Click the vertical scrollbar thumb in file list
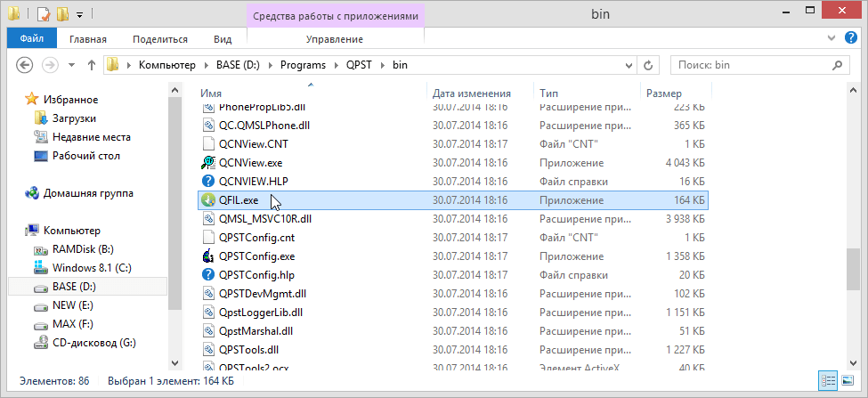Viewport: 868px width, 398px height. pyautogui.click(x=852, y=268)
